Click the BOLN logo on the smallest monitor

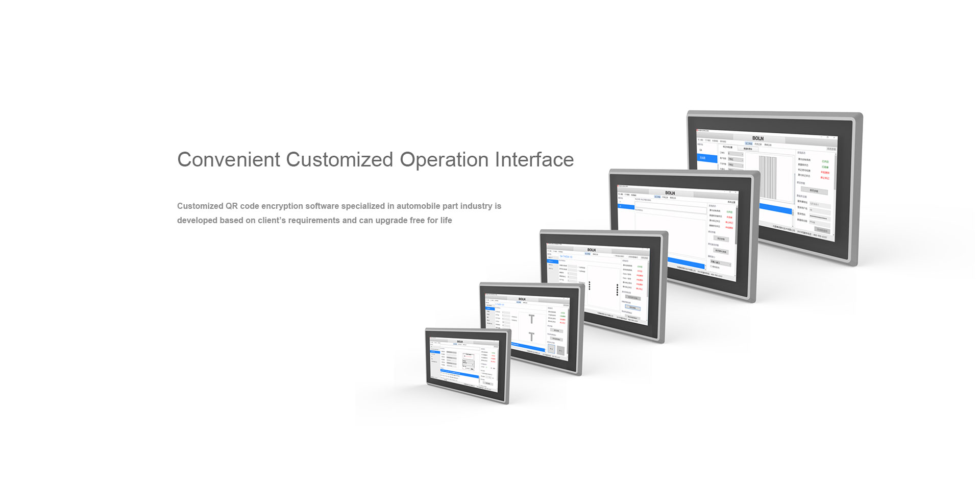[460, 342]
